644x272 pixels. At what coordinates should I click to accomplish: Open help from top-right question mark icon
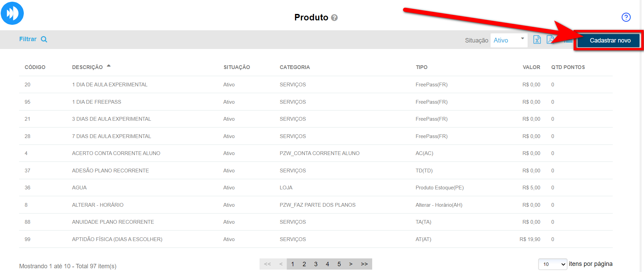[626, 17]
